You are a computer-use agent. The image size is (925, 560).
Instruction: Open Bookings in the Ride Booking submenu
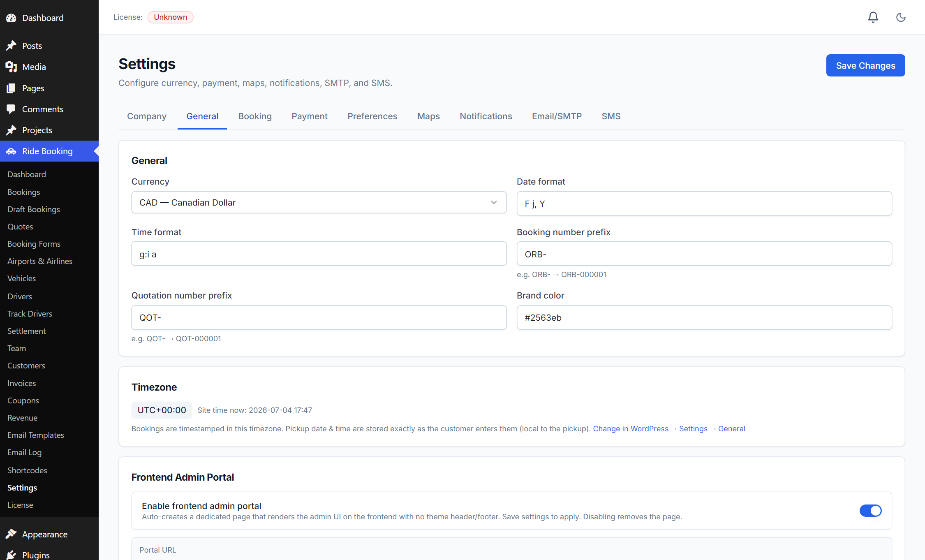click(24, 192)
